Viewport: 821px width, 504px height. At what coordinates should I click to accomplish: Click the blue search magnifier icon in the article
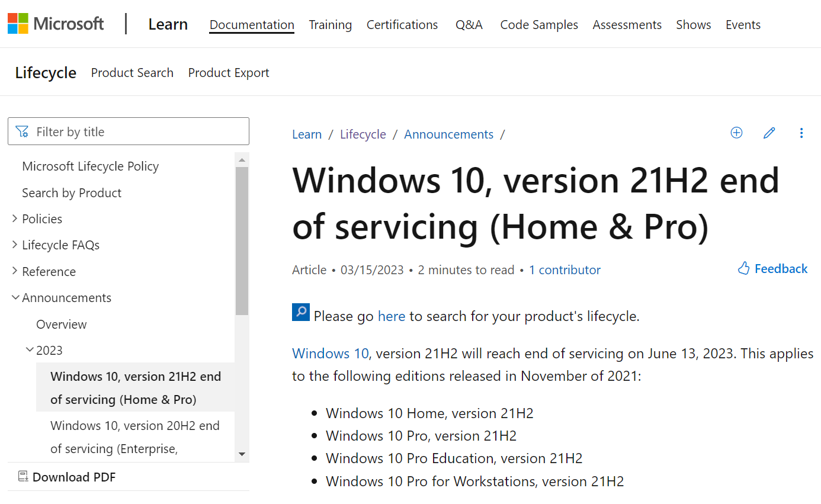(x=300, y=312)
